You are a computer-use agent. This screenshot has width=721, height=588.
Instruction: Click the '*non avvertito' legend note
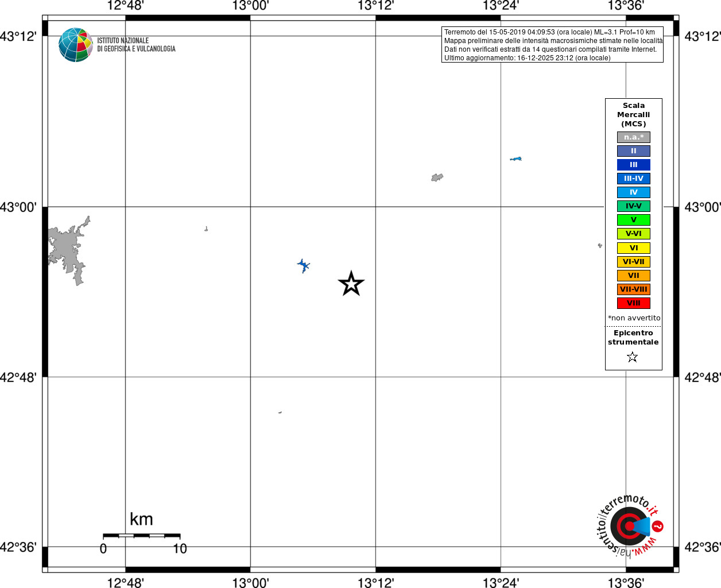click(x=634, y=318)
